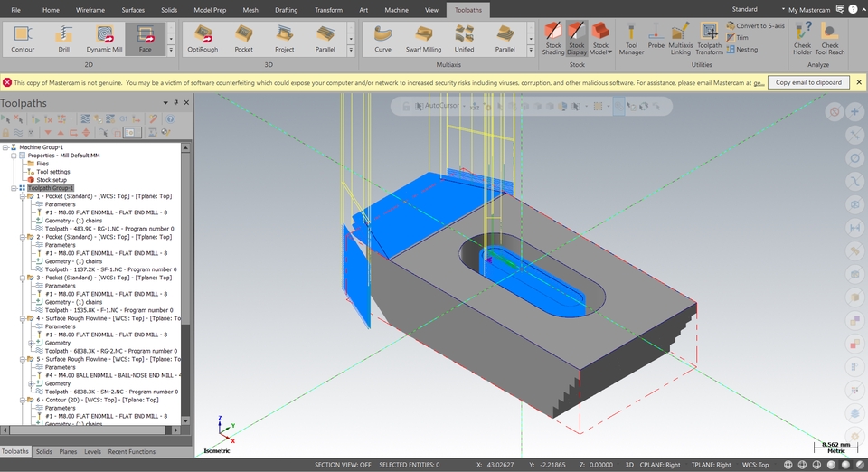The image size is (868, 472).
Task: Expand Geometry under operation 4
Action: pos(31,343)
